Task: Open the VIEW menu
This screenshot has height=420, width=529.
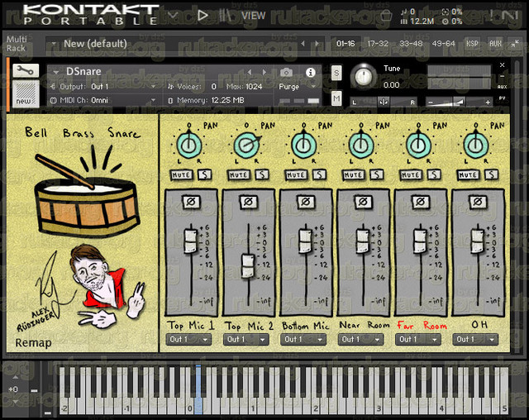Action: click(x=254, y=16)
